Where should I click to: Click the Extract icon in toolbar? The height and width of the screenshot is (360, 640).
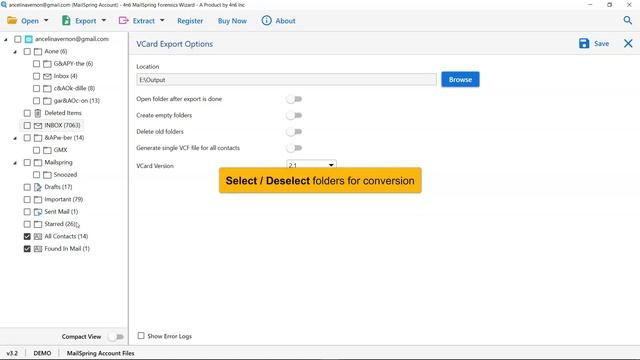click(x=123, y=20)
